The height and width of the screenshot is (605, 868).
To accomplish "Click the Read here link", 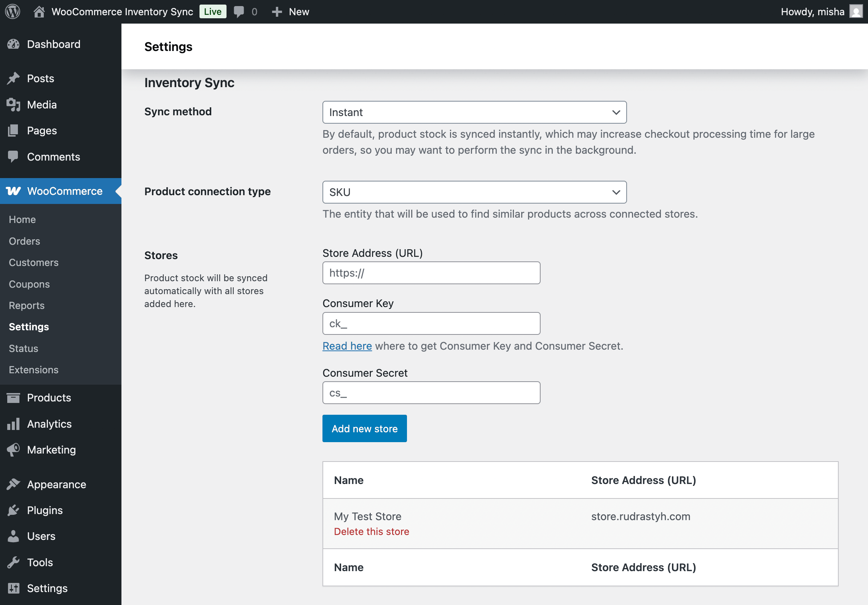I will tap(347, 346).
